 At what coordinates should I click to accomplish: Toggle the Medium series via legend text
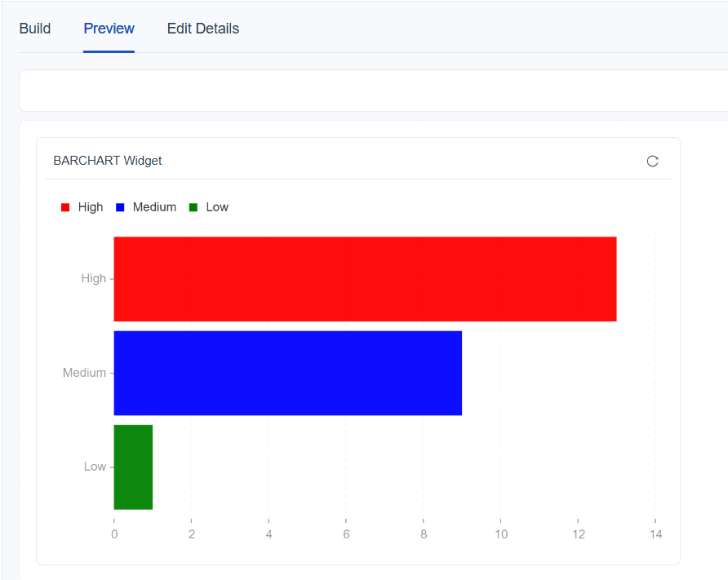[154, 207]
